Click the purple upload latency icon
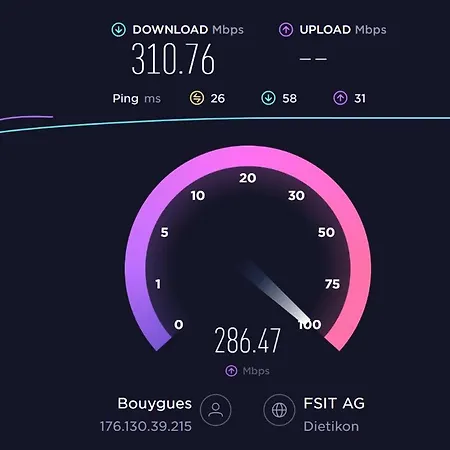 340,98
